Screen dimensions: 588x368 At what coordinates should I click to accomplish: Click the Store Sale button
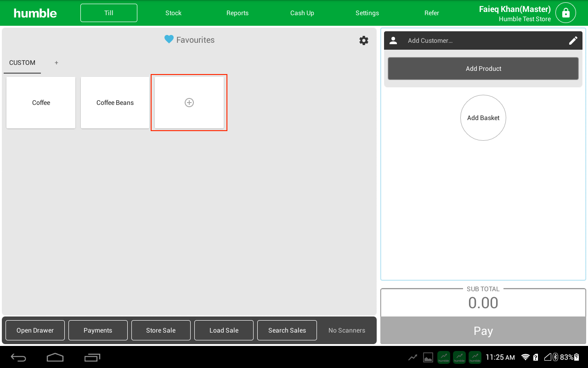click(x=161, y=330)
